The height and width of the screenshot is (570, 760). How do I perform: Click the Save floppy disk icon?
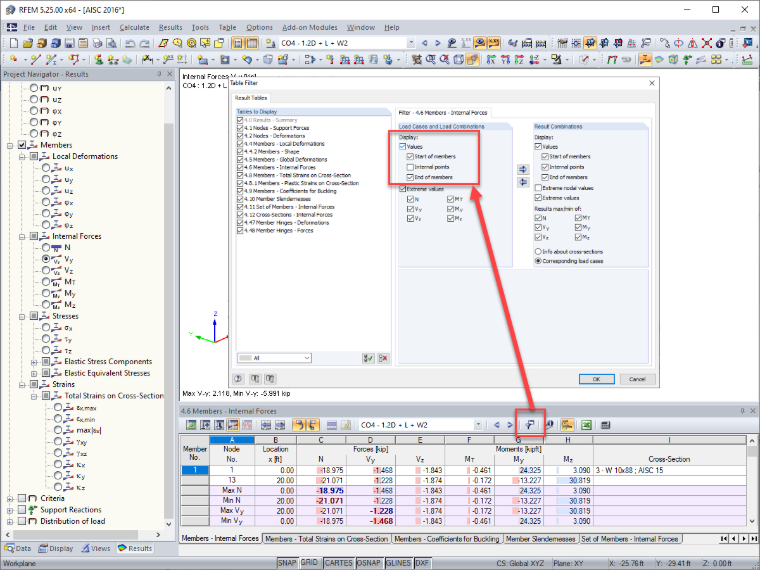pos(69,43)
